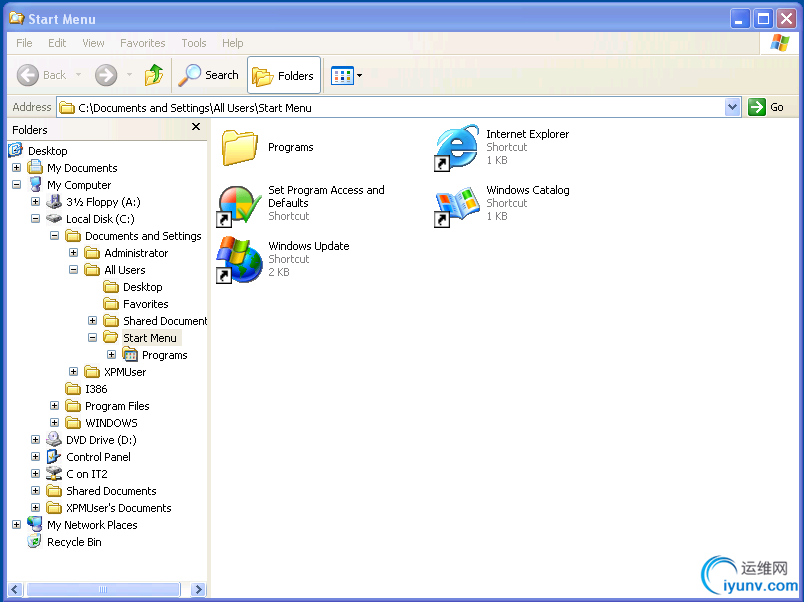Collapse the All Users folder node

[x=73, y=269]
